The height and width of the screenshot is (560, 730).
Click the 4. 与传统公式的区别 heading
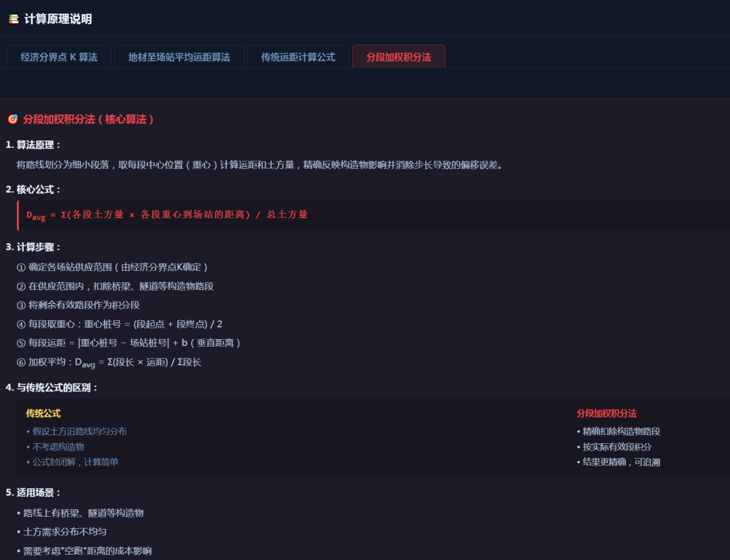pyautogui.click(x=52, y=388)
